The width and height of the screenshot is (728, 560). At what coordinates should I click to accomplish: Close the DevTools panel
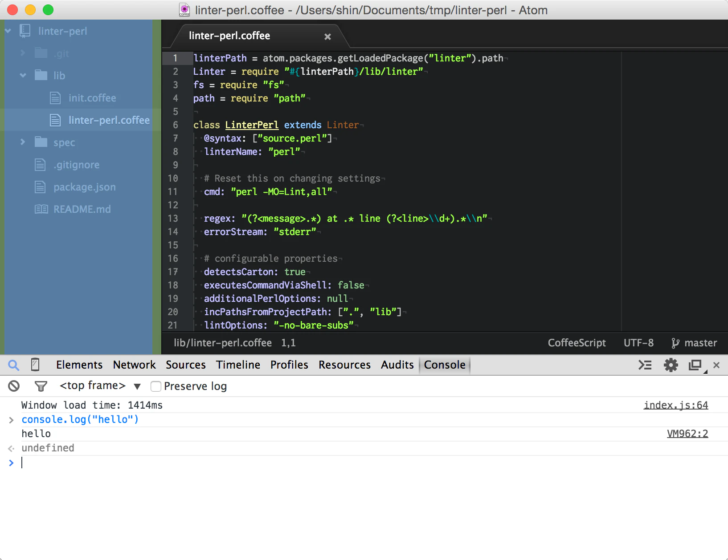click(x=716, y=365)
